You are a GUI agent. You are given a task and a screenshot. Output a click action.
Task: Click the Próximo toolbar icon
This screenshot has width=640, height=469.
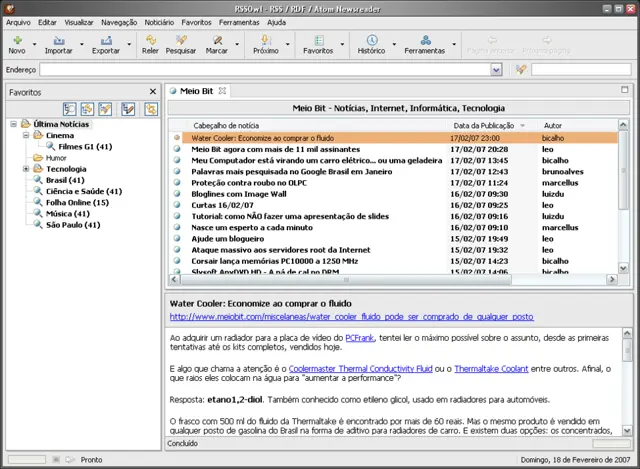click(x=266, y=40)
